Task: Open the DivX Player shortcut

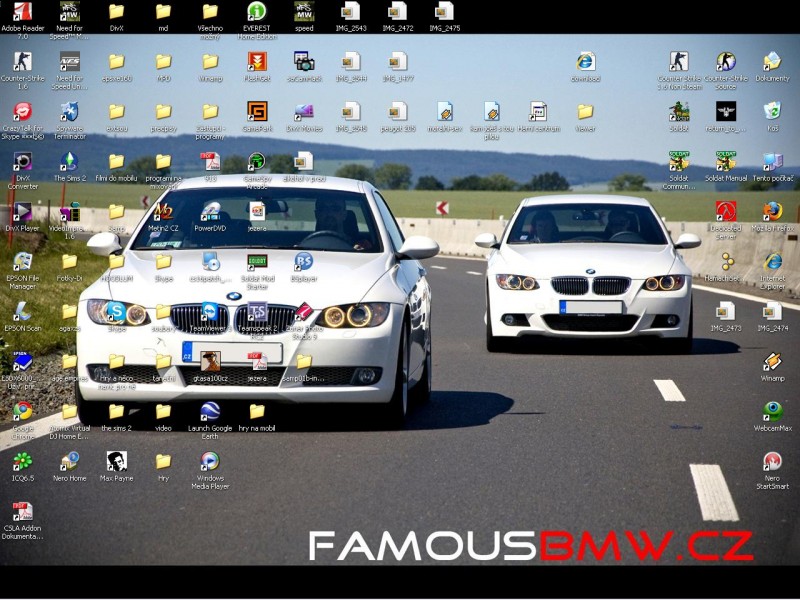Action: [22, 211]
